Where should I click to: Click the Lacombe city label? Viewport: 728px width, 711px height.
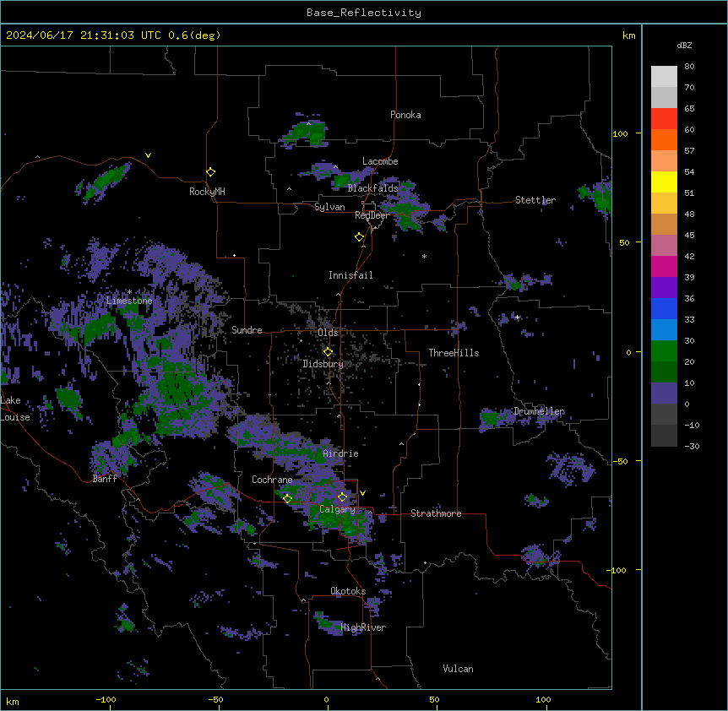(380, 161)
